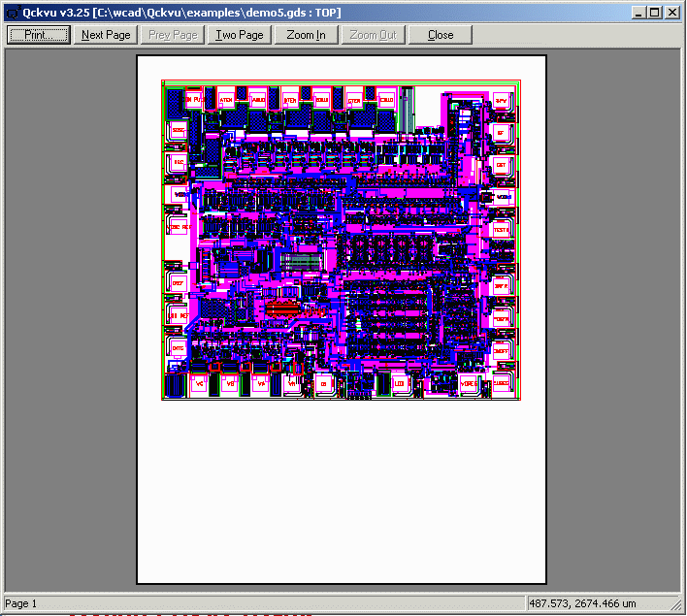Click the VC pad at layout bottom
Image resolution: width=687 pixels, height=616 pixels.
(199, 384)
